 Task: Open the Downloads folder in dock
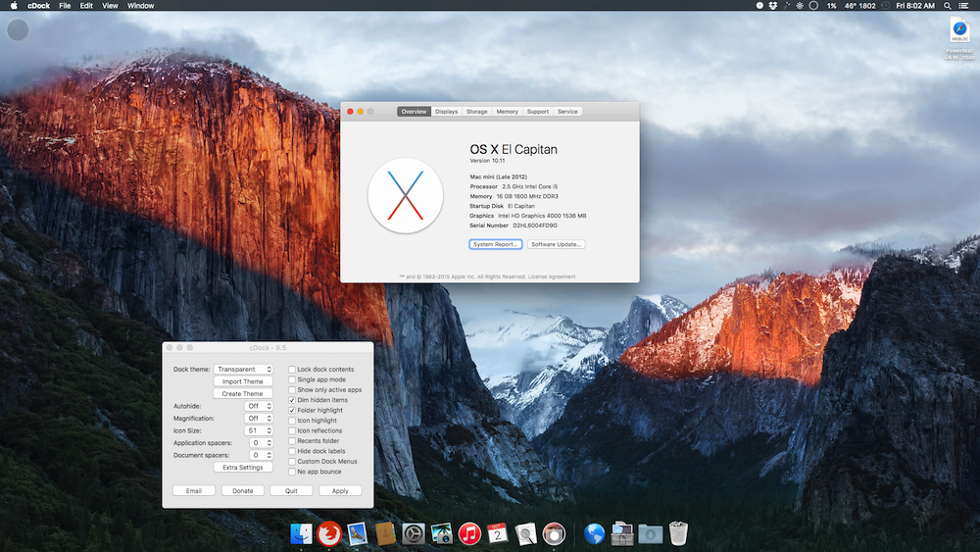click(x=650, y=534)
